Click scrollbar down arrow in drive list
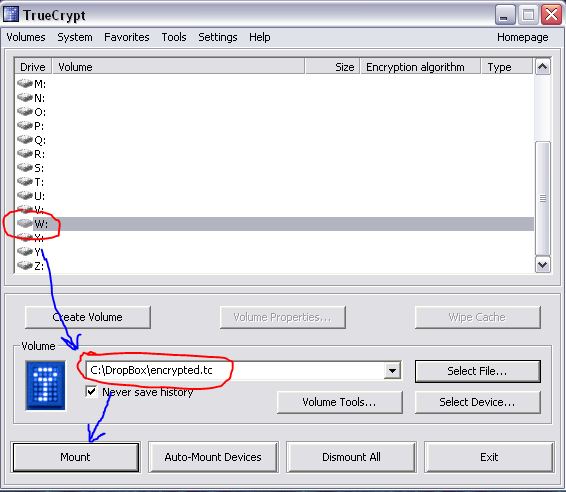 [x=543, y=265]
